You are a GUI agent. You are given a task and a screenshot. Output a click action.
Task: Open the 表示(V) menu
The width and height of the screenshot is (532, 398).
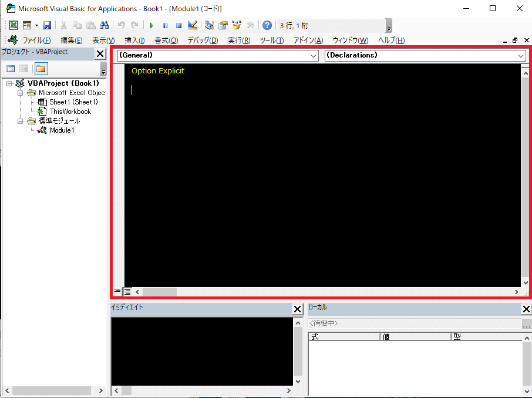103,41
